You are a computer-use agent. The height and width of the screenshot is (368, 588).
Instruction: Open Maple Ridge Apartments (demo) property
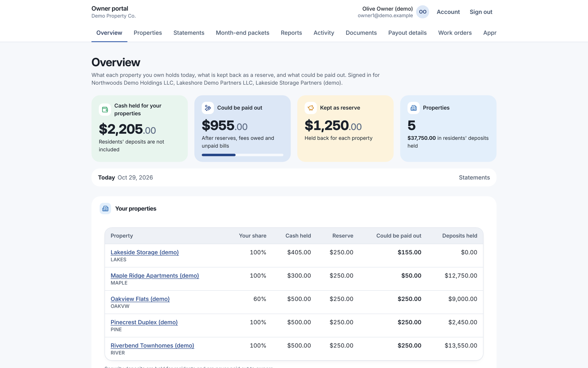pyautogui.click(x=155, y=276)
